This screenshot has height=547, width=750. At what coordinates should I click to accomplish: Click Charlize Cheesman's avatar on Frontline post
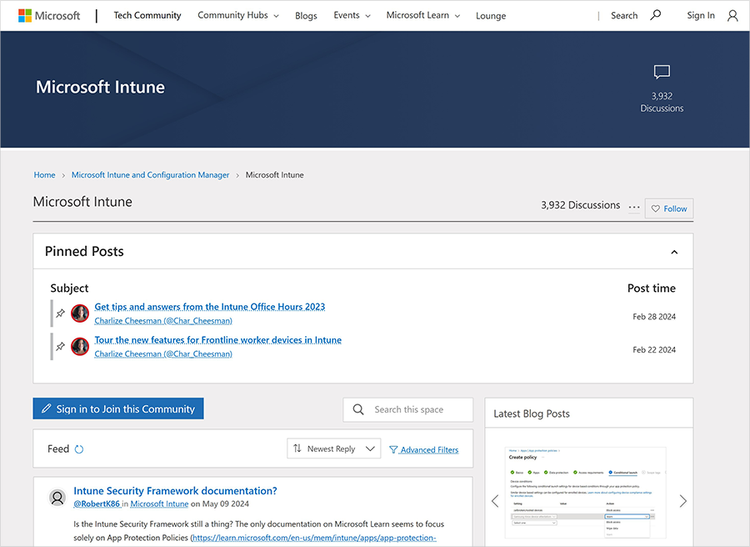click(x=80, y=347)
